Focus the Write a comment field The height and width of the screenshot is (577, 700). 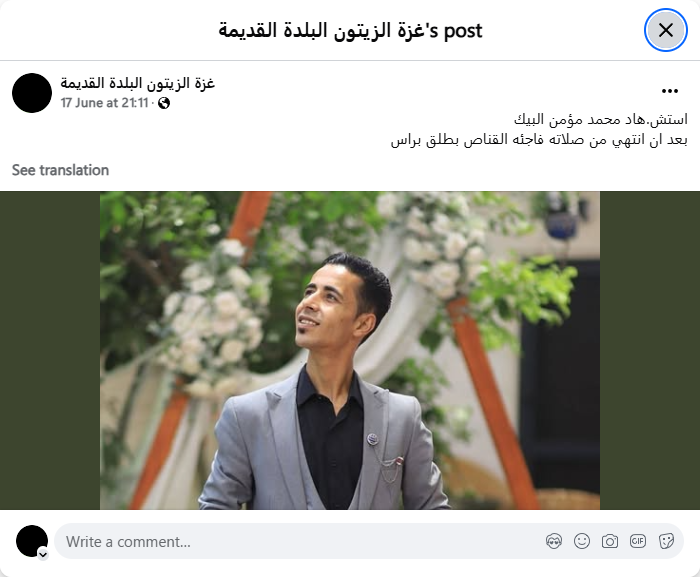[369, 541]
